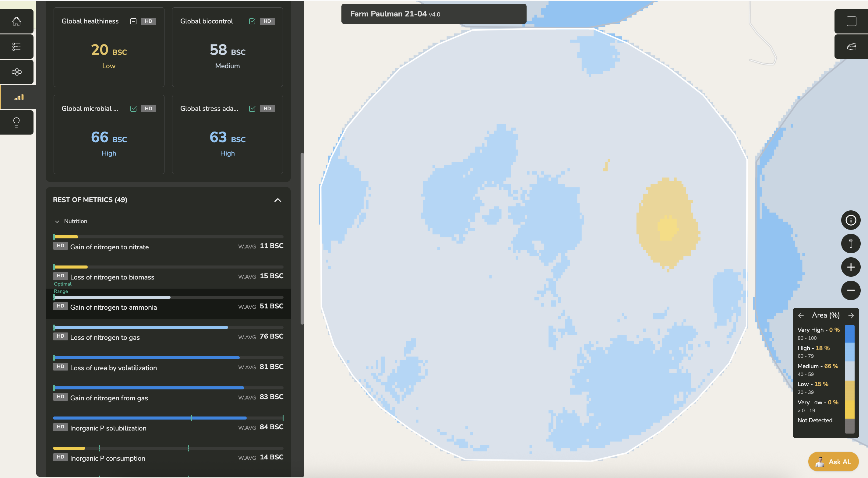Viewport: 868px width, 478px height.
Task: Click HD badge on Global healthiness card
Action: point(149,21)
